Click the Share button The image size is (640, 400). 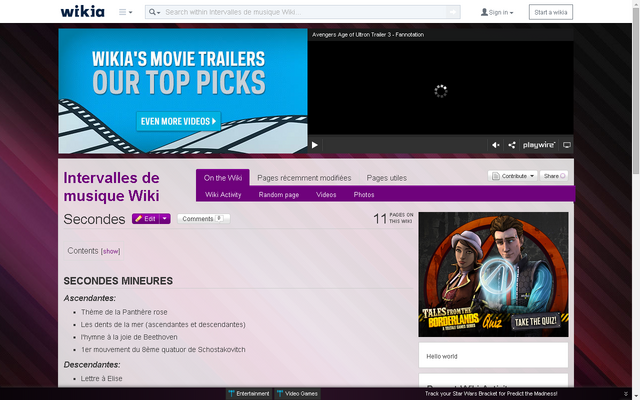[x=554, y=176]
